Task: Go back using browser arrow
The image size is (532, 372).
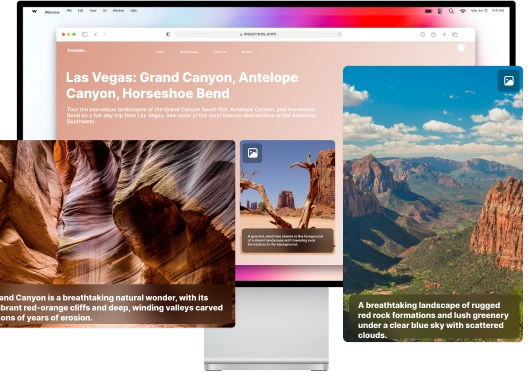Action: pos(96,34)
